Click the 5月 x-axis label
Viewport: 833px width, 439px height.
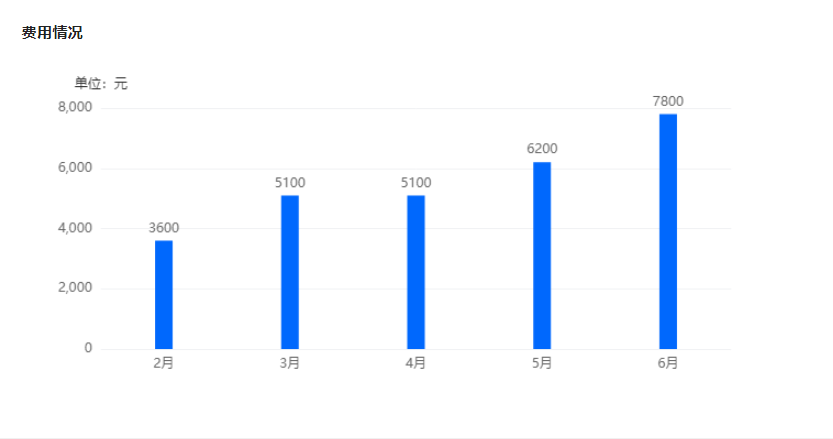click(x=542, y=364)
